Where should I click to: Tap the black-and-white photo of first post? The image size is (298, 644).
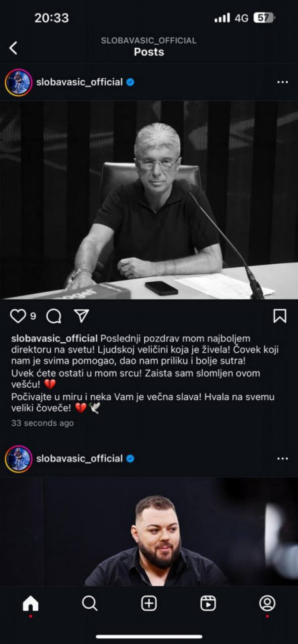[x=149, y=200]
